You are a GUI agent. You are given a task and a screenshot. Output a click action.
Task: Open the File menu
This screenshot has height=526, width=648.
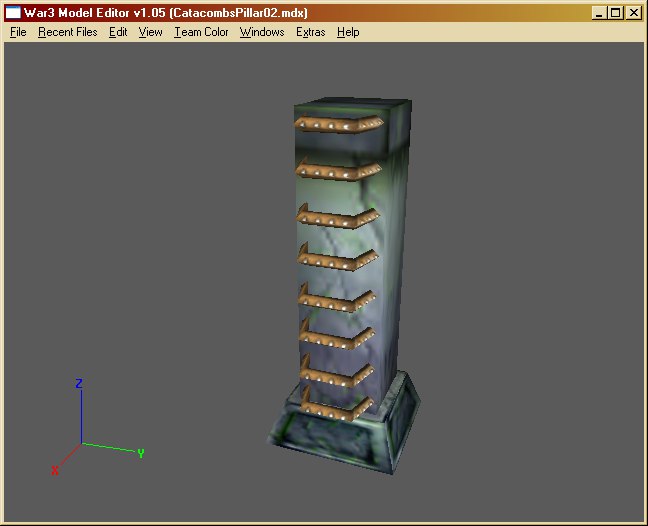coord(18,32)
